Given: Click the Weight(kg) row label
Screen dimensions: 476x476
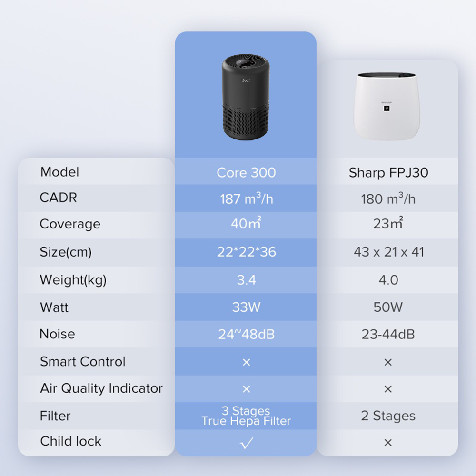Looking at the screenshot, I should (73, 280).
